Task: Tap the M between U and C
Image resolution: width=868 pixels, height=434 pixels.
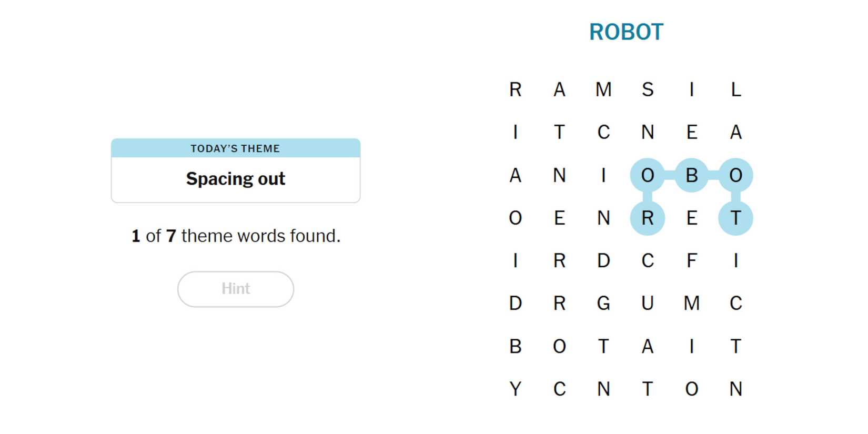Action: point(691,304)
